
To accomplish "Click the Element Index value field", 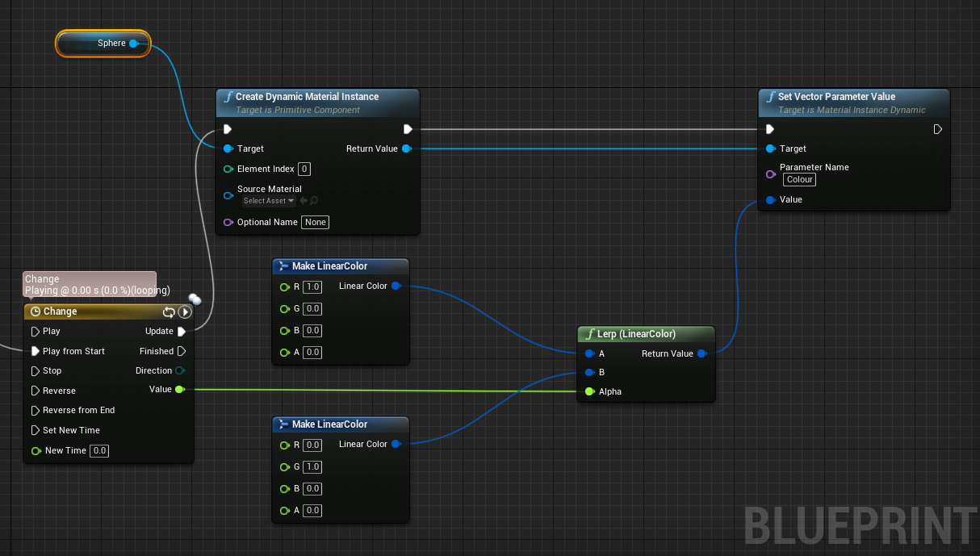I will 304,169.
